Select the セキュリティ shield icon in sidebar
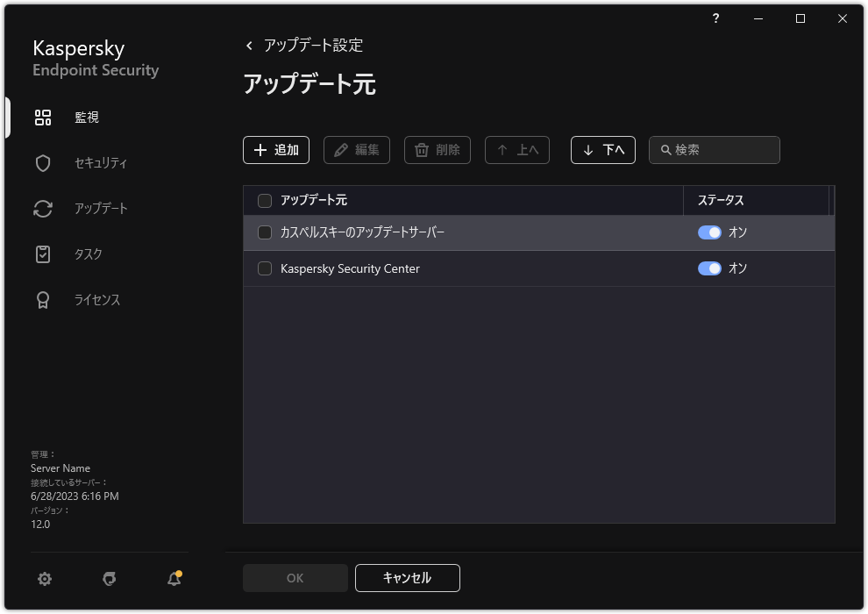The height and width of the screenshot is (614, 868). click(x=42, y=162)
